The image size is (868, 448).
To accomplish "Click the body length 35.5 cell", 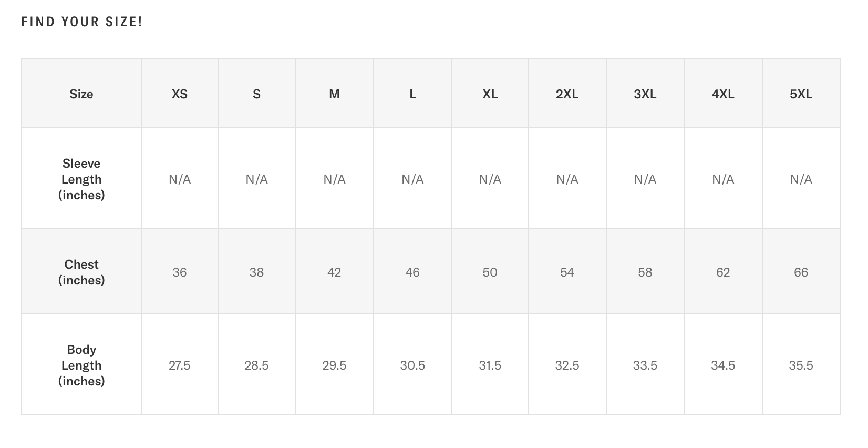I will click(801, 365).
